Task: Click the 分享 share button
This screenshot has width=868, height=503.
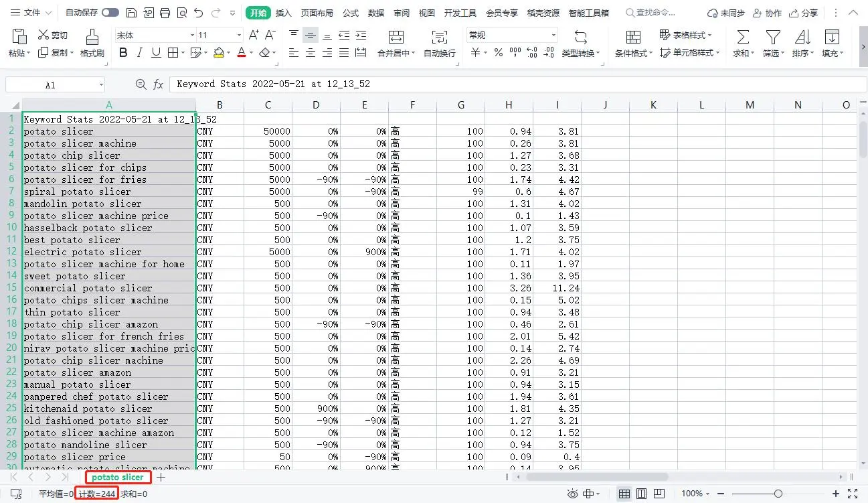Action: coord(804,13)
